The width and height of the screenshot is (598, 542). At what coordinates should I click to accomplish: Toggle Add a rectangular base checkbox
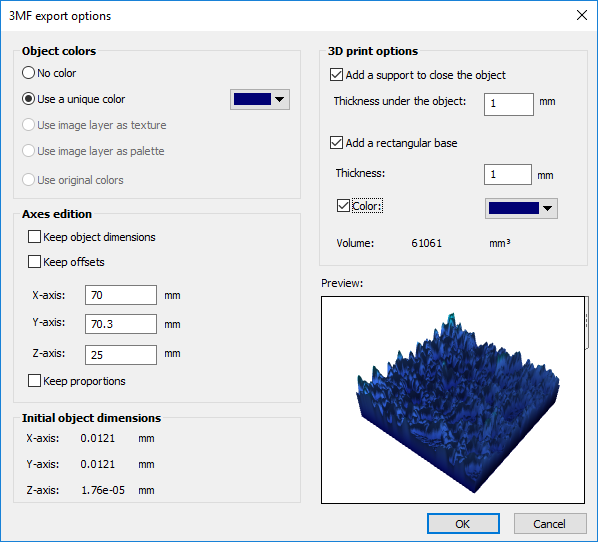point(336,143)
